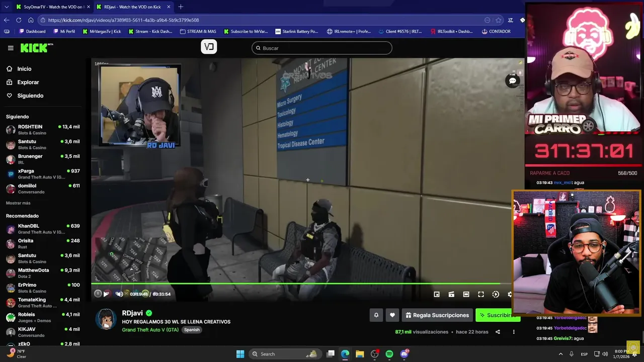Open Discord from the taskbar
This screenshot has width=644, height=362.
click(x=404, y=354)
